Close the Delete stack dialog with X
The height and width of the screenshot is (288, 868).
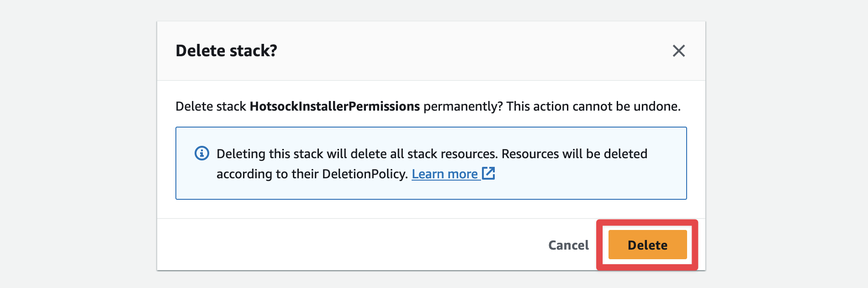(678, 51)
